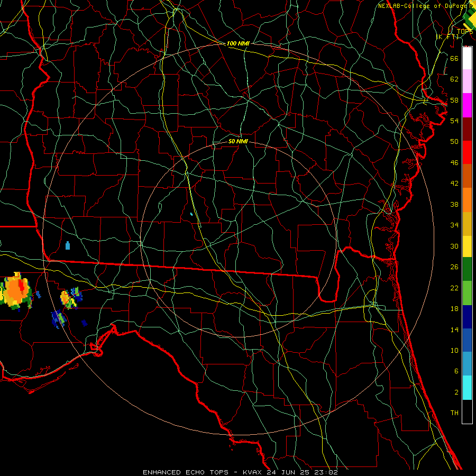The width and height of the screenshot is (476, 476).
Task: Select the bright red legend swatch
Action: 467,152
